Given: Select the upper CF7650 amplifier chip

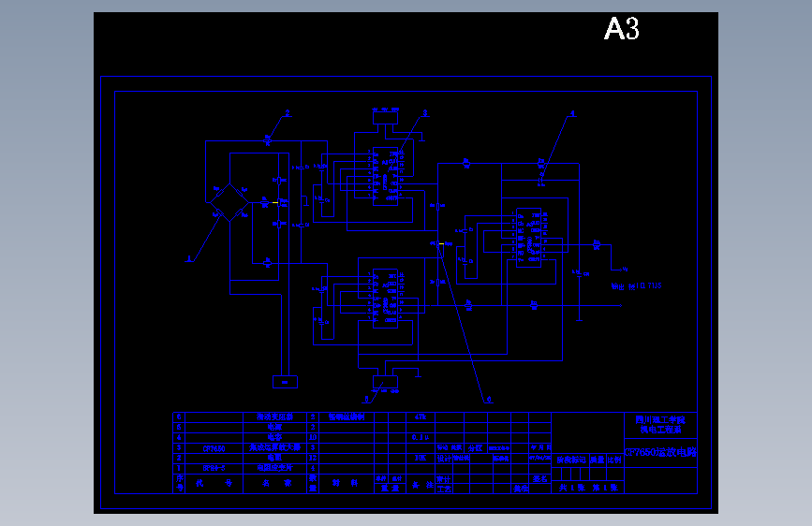Looking at the screenshot, I should (386, 177).
